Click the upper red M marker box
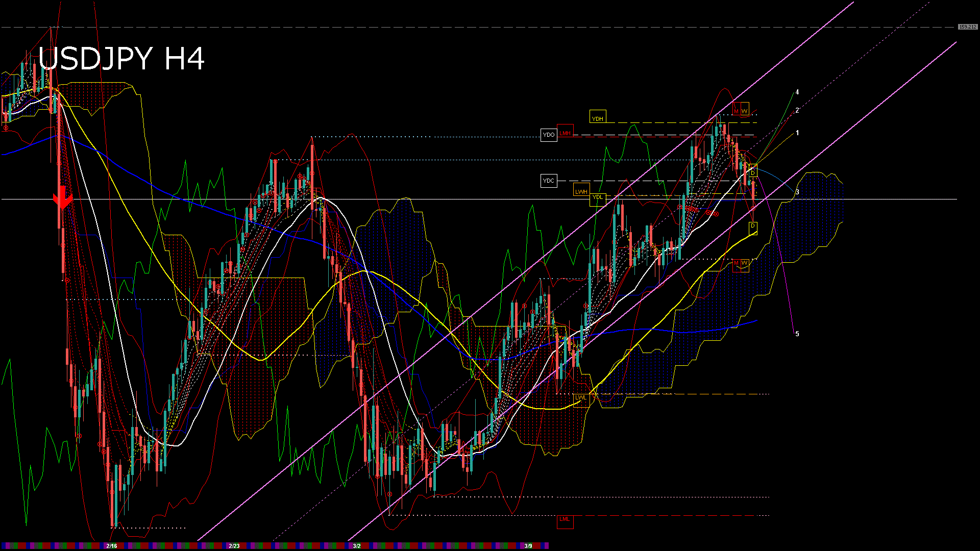Viewport: 980px width, 551px height. coord(737,110)
